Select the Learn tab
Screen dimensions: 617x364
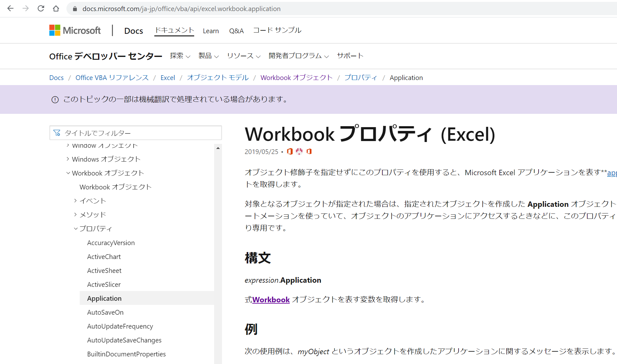tap(211, 31)
